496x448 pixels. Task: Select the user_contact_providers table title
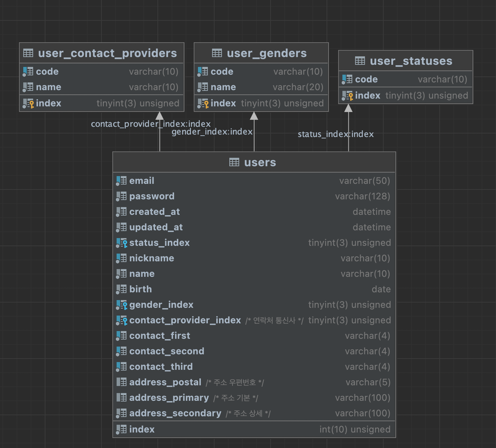107,53
